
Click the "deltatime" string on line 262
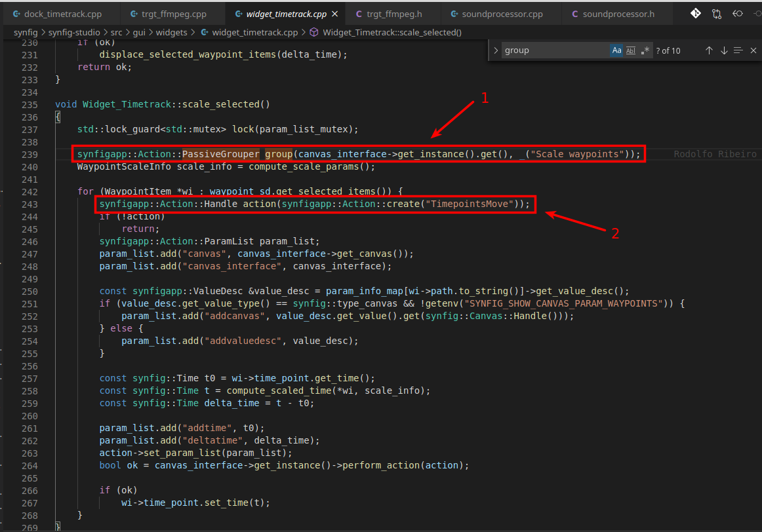coord(213,441)
